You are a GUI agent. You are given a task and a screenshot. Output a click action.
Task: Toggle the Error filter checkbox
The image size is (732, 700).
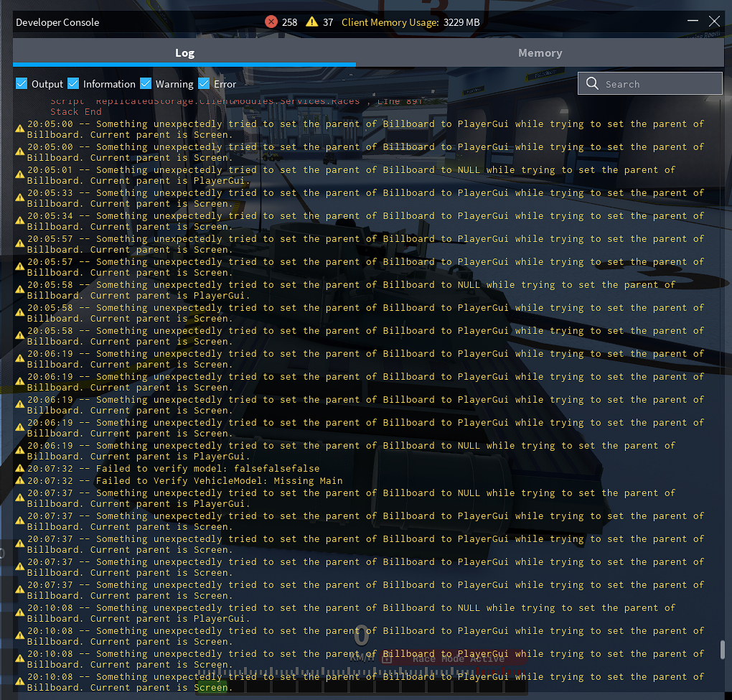[204, 84]
